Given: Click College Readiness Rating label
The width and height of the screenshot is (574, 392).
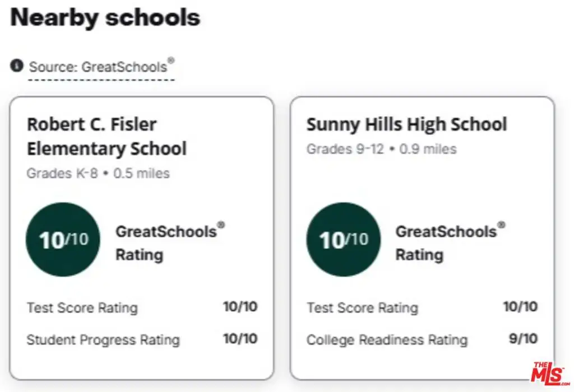Looking at the screenshot, I should (x=387, y=340).
